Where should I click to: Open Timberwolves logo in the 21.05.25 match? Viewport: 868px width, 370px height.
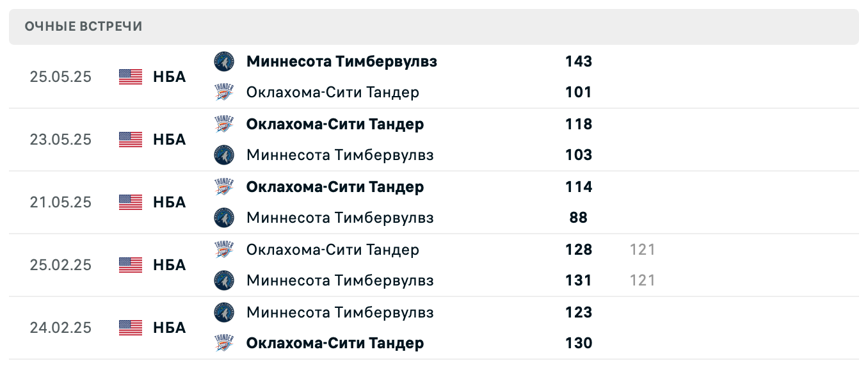(224, 218)
